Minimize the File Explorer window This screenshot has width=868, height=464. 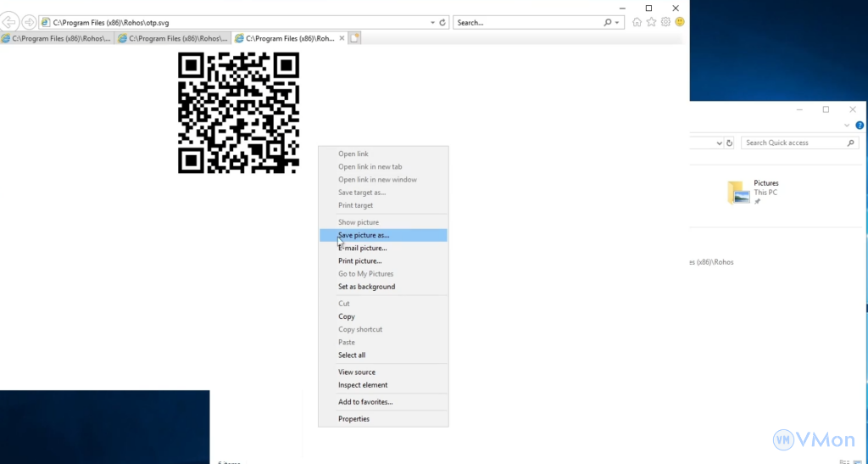[x=799, y=109]
